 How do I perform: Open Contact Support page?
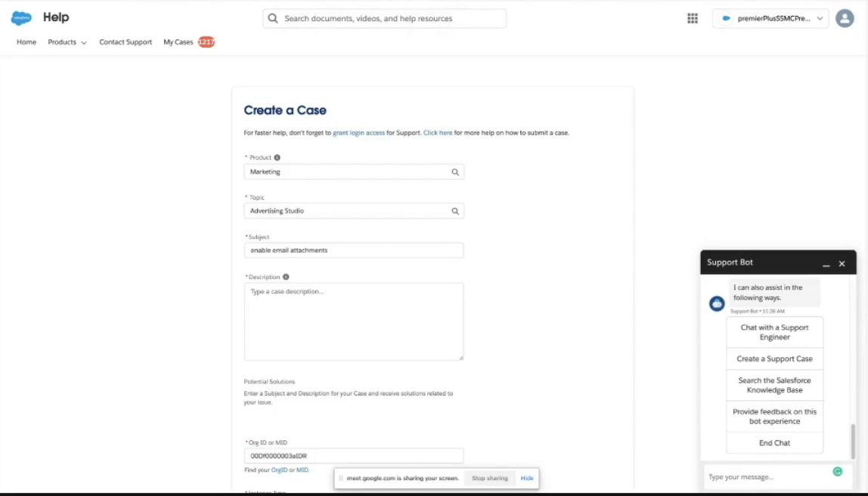(125, 42)
